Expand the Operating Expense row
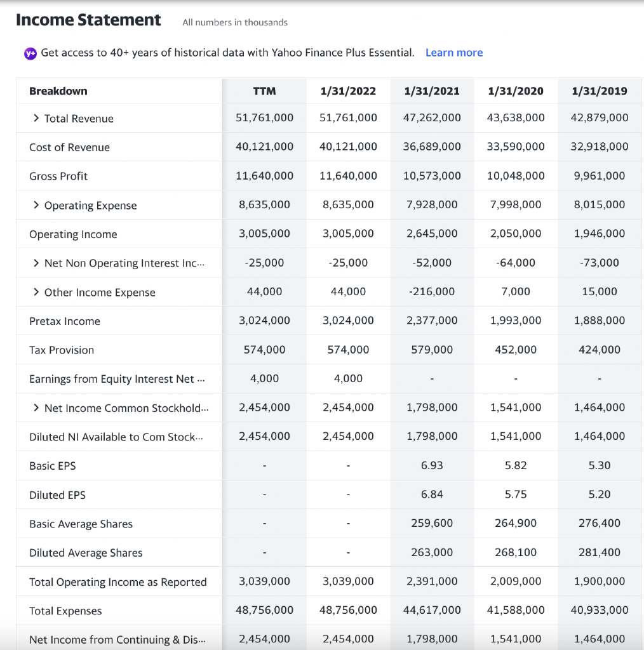 (36, 205)
